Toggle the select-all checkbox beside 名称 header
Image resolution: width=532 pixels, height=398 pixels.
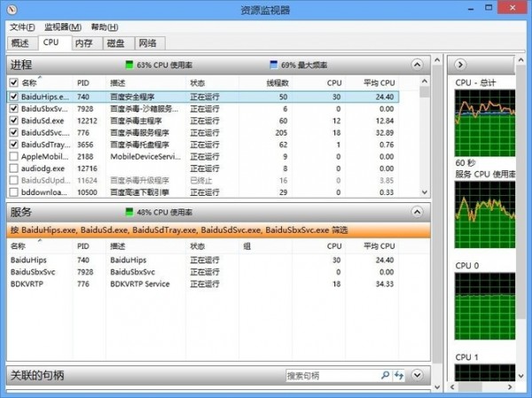tap(13, 82)
